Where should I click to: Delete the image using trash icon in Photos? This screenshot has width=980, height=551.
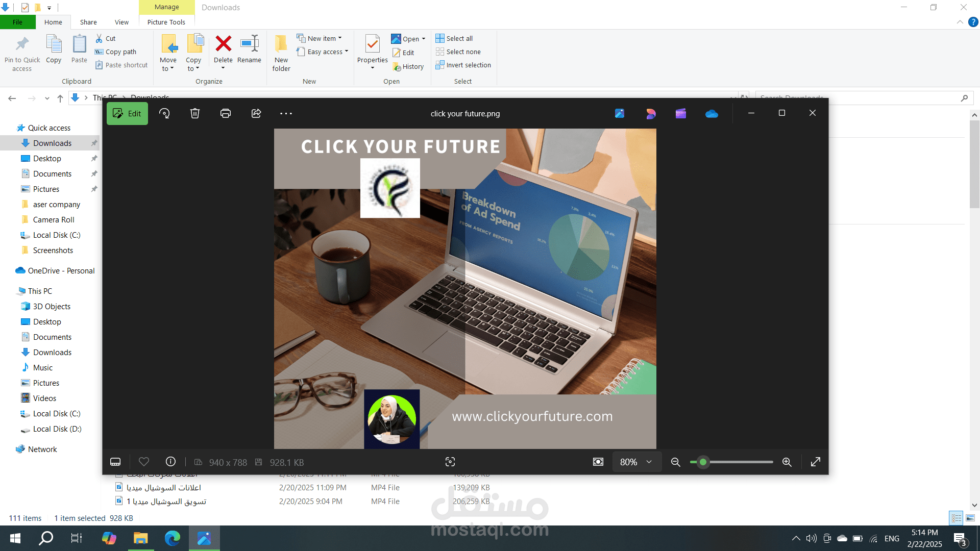point(195,113)
